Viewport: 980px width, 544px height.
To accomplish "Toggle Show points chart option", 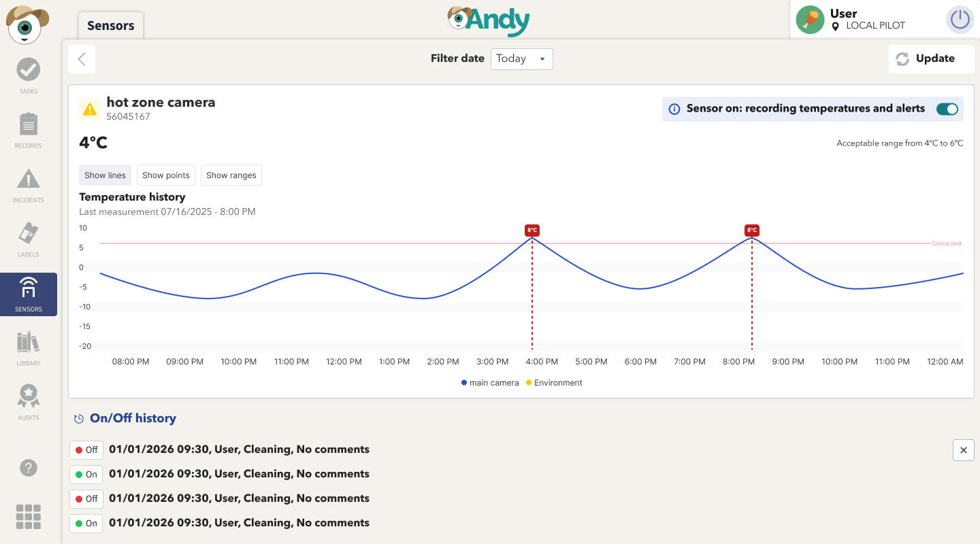I will pyautogui.click(x=166, y=175).
